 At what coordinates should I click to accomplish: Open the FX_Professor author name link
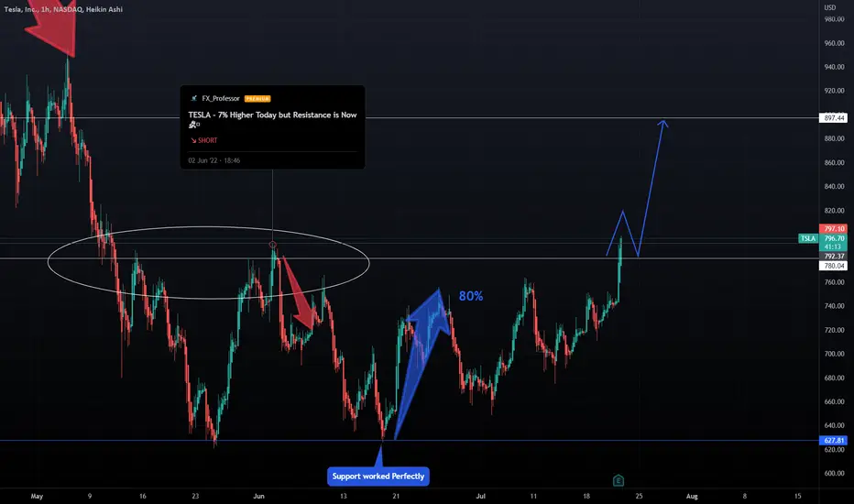pos(221,99)
